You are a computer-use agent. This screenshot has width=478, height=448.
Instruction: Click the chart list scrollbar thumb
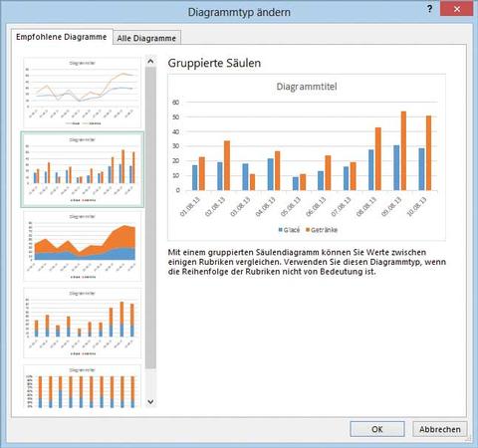click(x=150, y=218)
